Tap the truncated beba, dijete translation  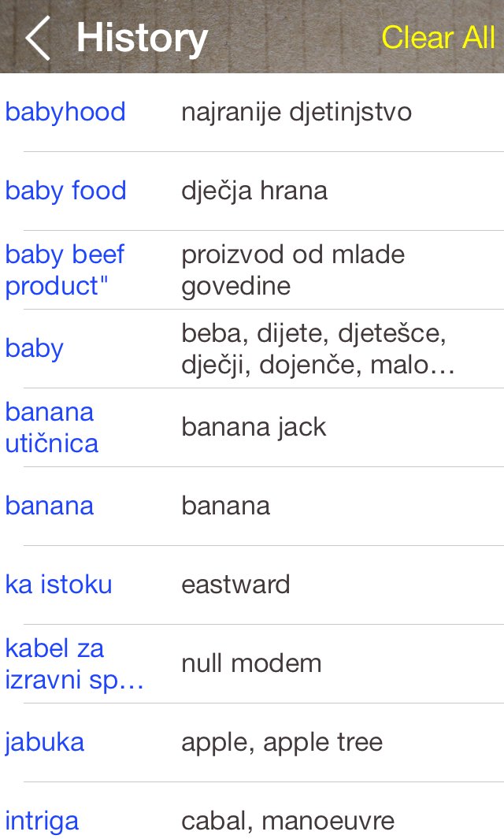[318, 349]
